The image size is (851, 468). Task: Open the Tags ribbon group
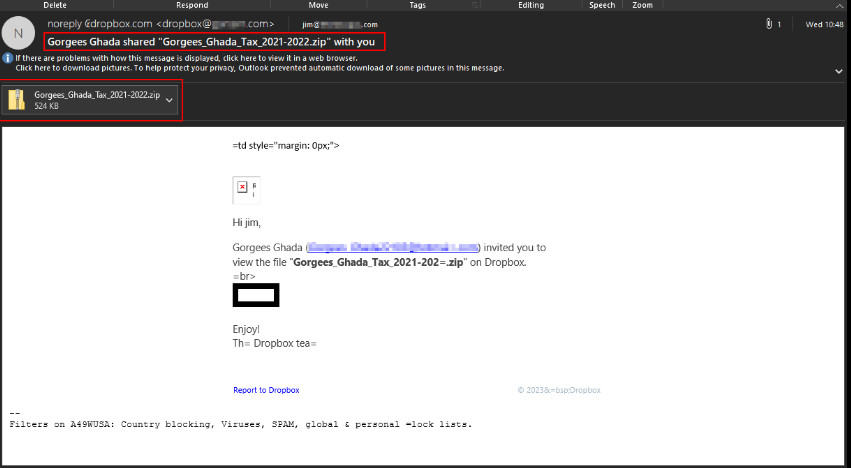click(417, 5)
